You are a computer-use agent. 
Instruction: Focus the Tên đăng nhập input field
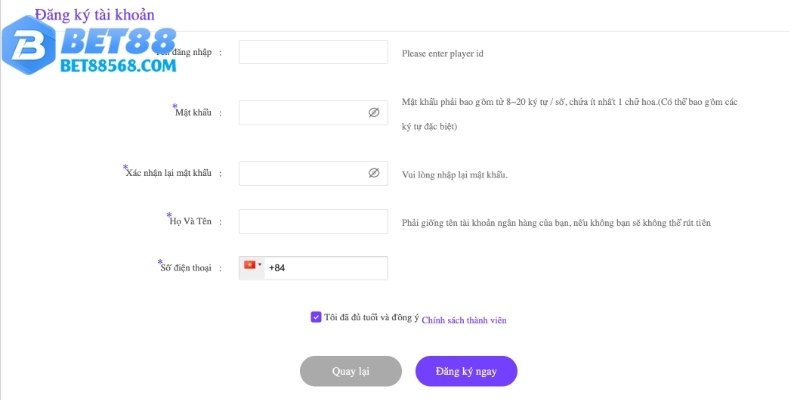[x=313, y=53]
